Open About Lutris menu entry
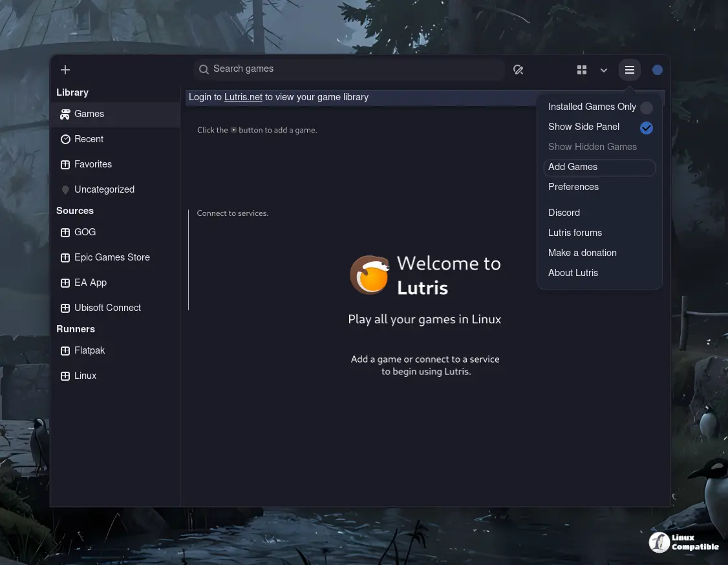 pos(573,273)
